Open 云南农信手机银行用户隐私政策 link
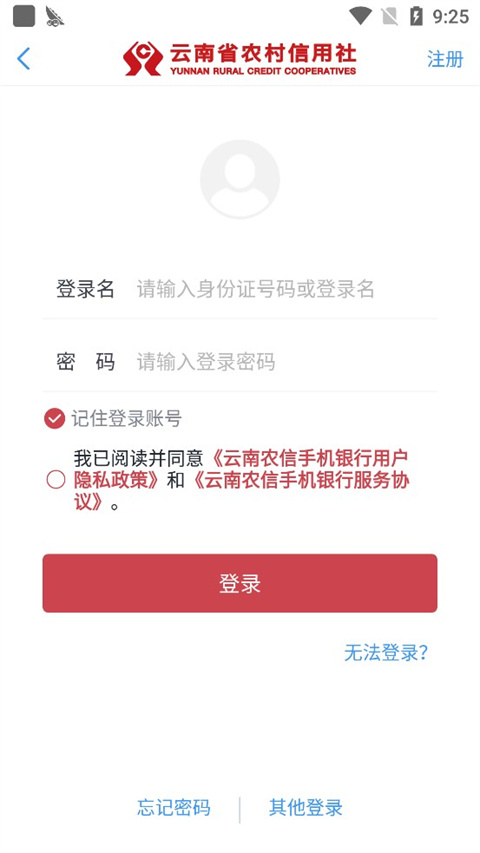The image size is (480, 853). tap(241, 469)
